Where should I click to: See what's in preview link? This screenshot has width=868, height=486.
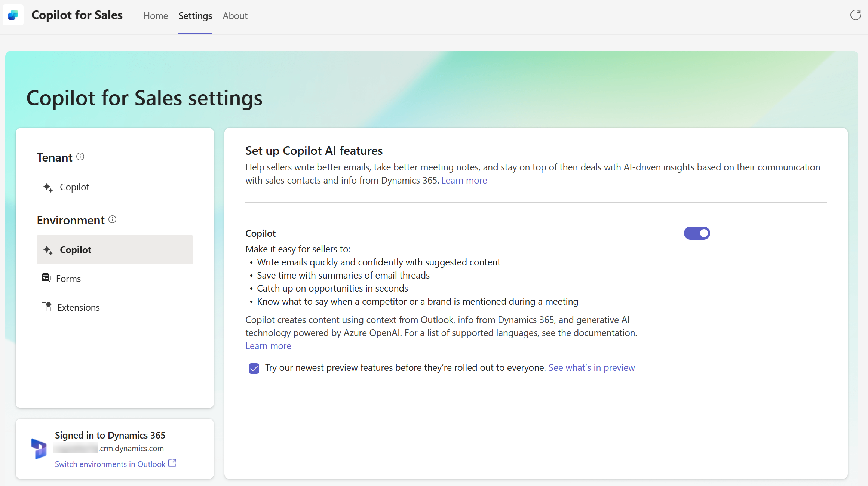591,367
